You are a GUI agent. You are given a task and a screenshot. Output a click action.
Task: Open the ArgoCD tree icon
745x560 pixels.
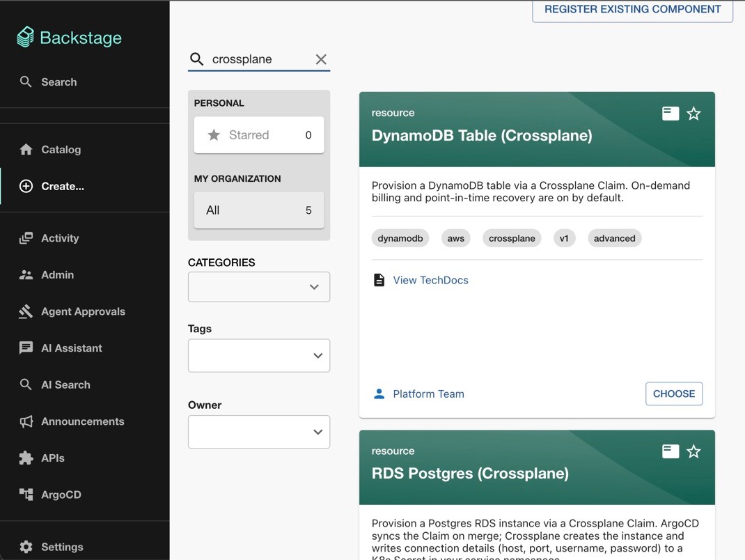(26, 495)
